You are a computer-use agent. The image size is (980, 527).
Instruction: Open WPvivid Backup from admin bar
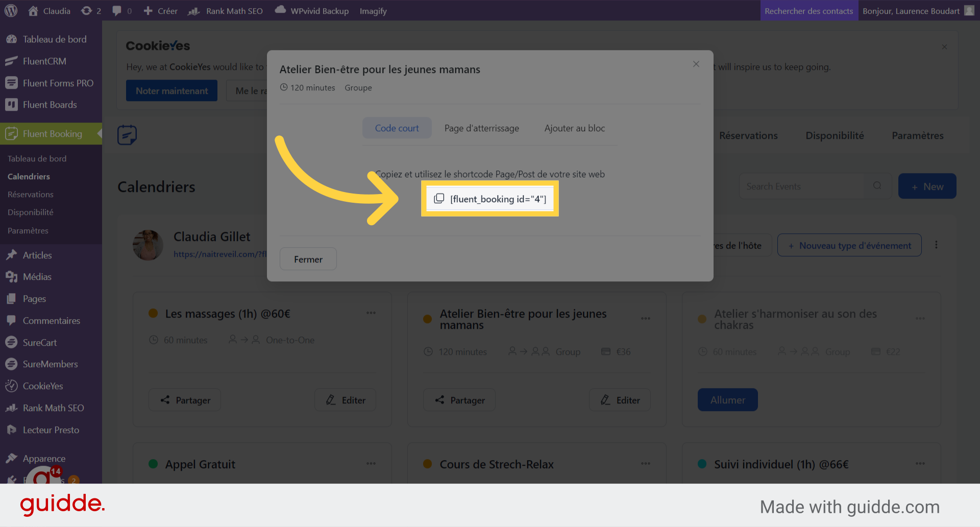312,11
